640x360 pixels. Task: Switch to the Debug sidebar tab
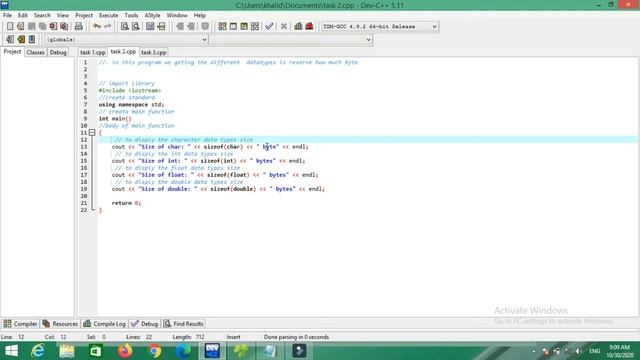click(58, 52)
